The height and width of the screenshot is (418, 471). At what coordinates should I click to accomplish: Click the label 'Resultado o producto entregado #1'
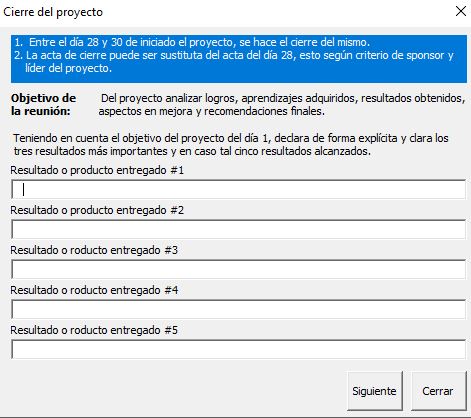(97, 170)
